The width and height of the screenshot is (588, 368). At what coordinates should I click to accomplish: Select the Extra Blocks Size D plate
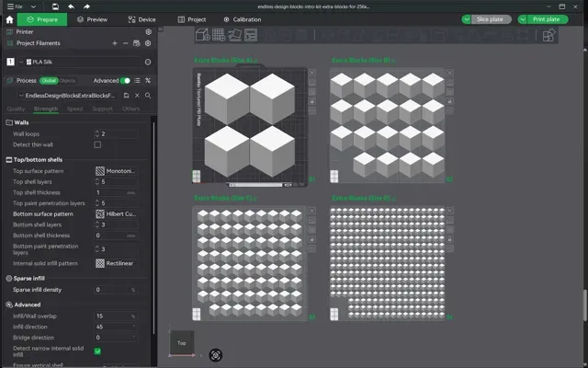pyautogui.click(x=388, y=263)
